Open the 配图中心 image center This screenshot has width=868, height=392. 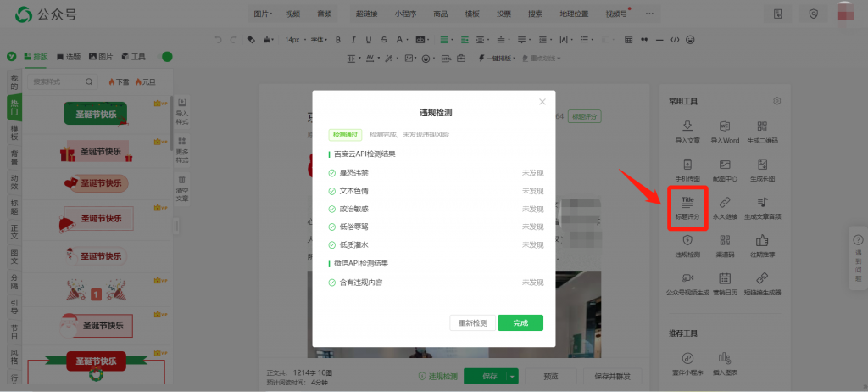tap(725, 171)
